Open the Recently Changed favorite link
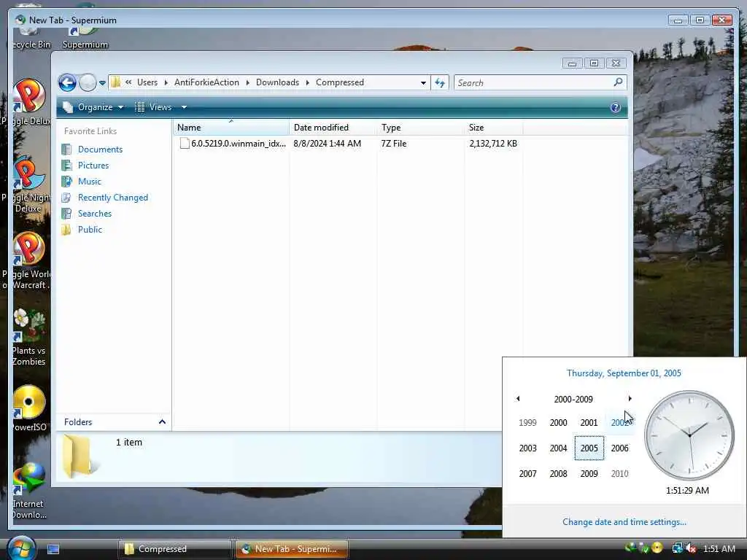 click(113, 198)
